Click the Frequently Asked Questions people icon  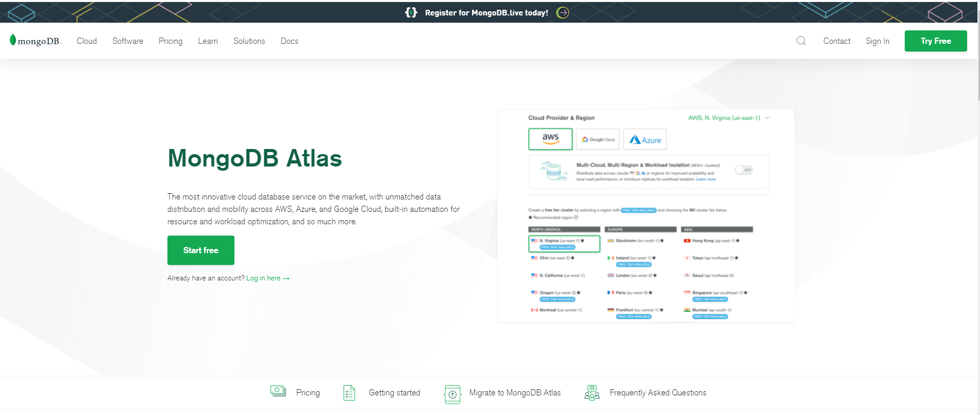tap(592, 393)
